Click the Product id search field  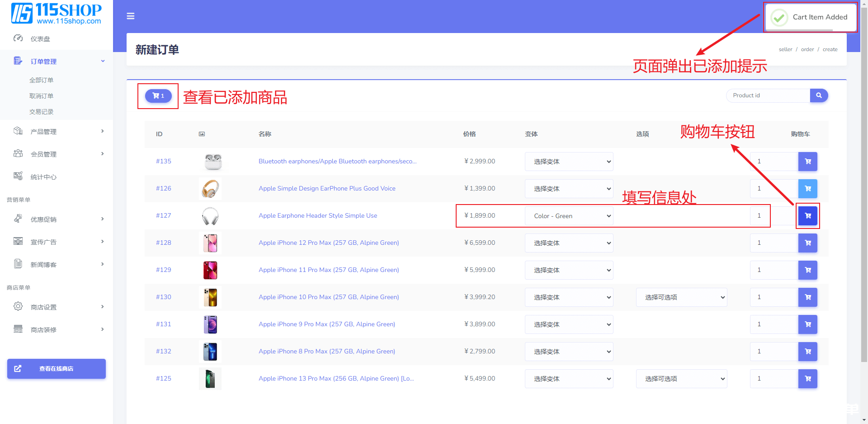coord(769,95)
